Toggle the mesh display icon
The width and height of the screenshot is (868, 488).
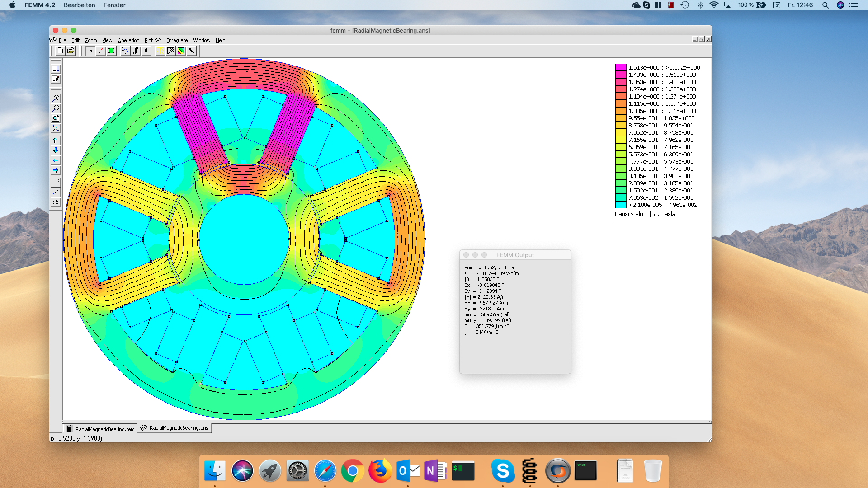click(160, 51)
